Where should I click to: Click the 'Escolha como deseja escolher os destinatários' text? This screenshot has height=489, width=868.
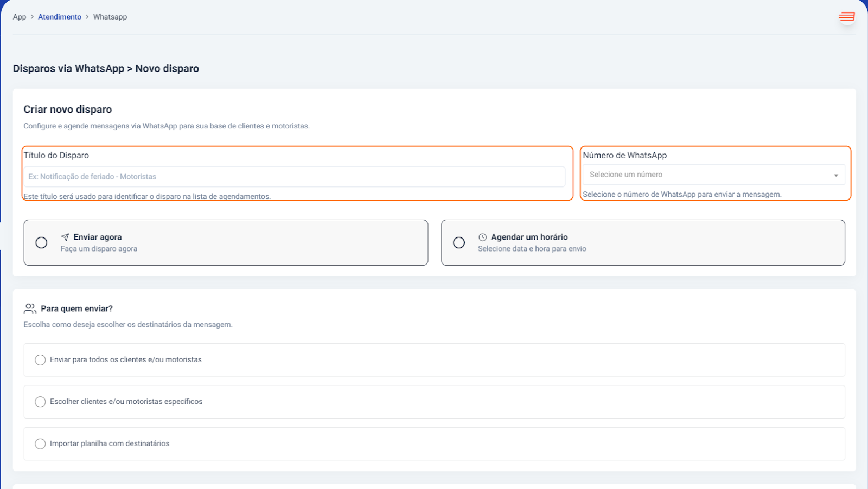click(128, 325)
